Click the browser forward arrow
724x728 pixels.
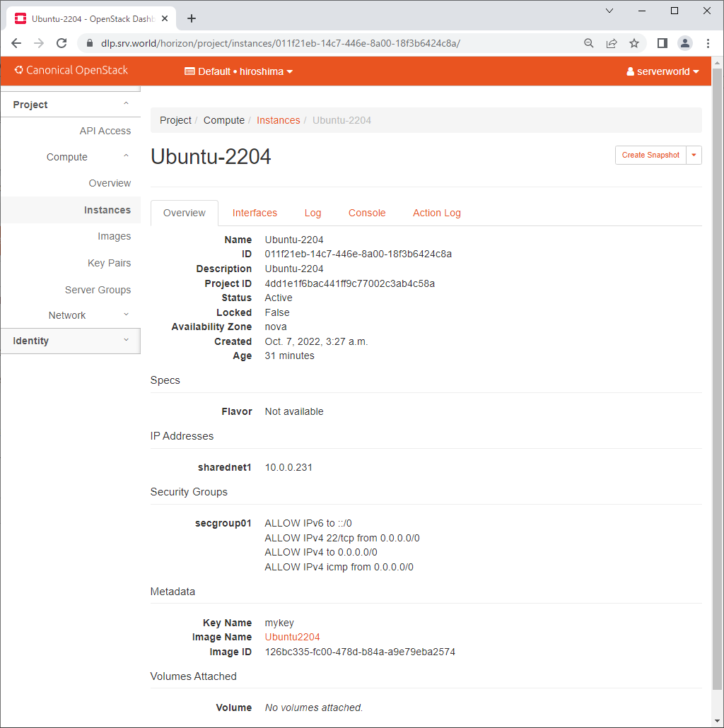[39, 43]
